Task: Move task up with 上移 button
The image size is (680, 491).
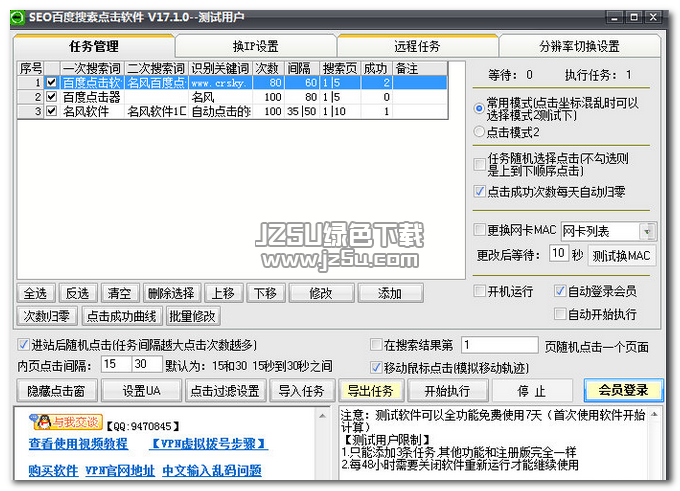Action: [x=223, y=293]
